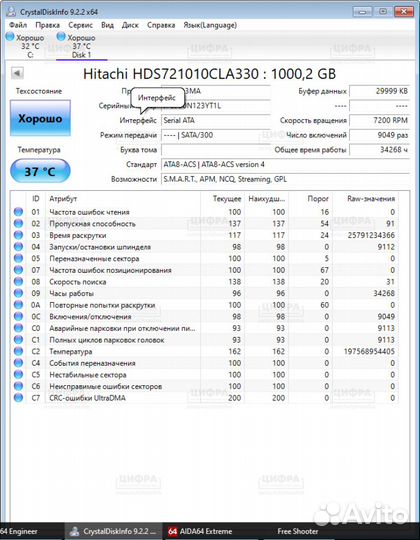This screenshot has height=540, width=420.
Task: Open the Правка menu
Action: click(47, 25)
